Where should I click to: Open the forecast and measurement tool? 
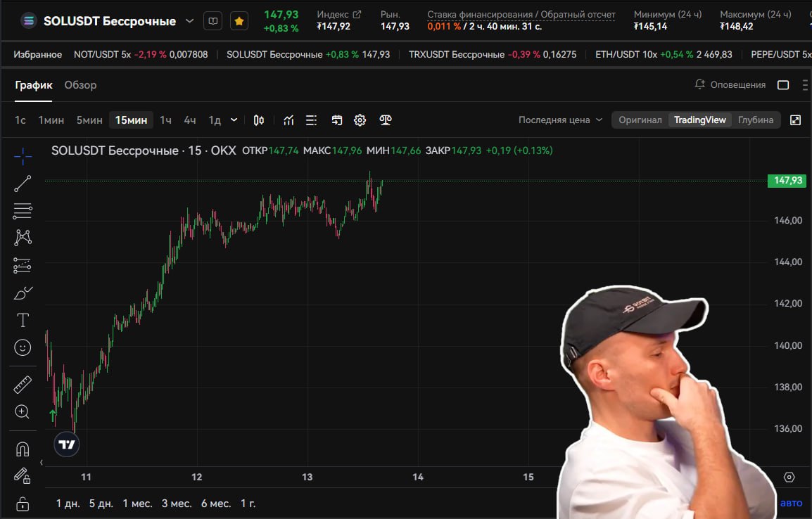(23, 265)
